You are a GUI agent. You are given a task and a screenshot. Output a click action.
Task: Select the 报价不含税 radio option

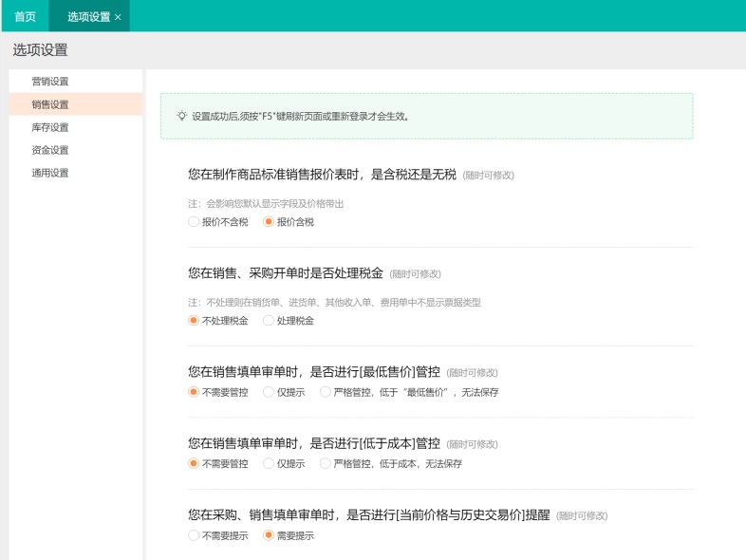[194, 222]
